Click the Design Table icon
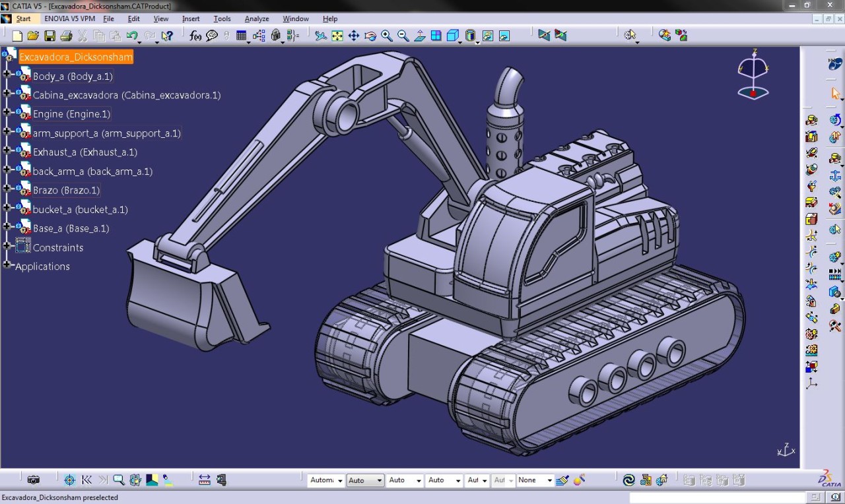845x504 pixels. click(241, 36)
